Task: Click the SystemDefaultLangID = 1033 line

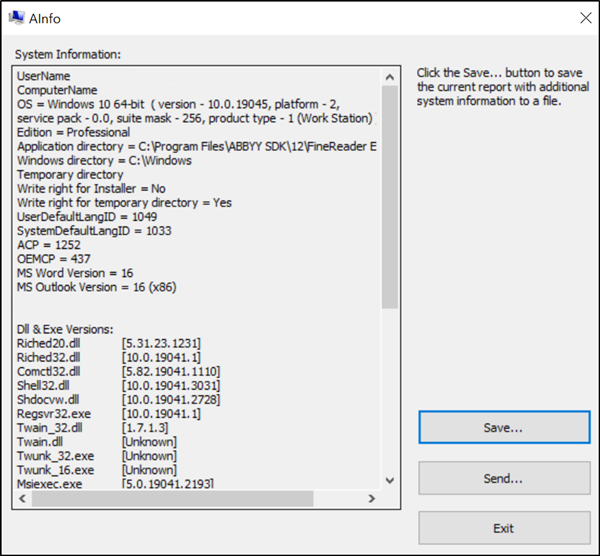Action: (94, 231)
